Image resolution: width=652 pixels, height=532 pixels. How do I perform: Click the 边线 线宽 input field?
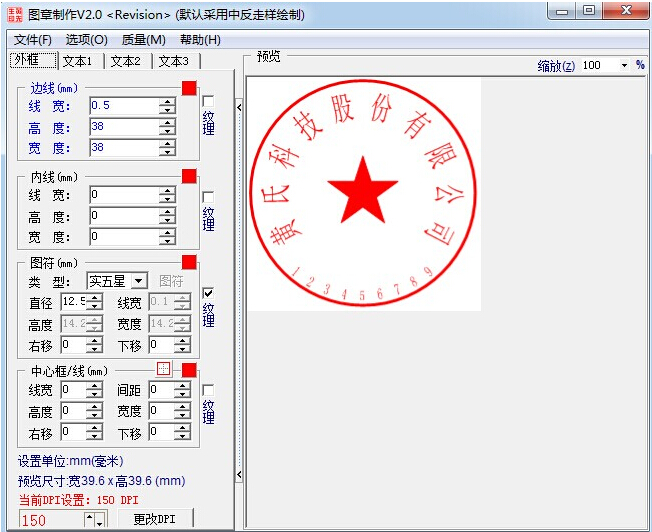click(x=123, y=105)
